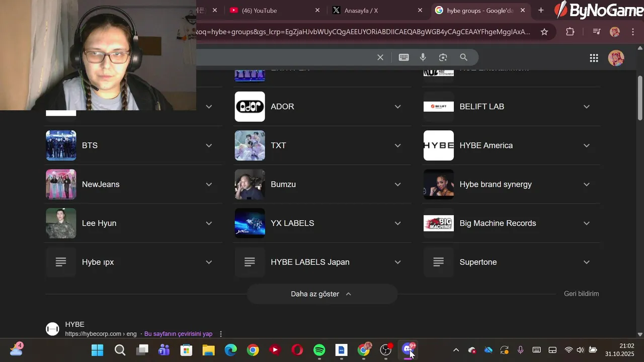Click the Google search magnifier button
644x362 pixels.
click(463, 57)
